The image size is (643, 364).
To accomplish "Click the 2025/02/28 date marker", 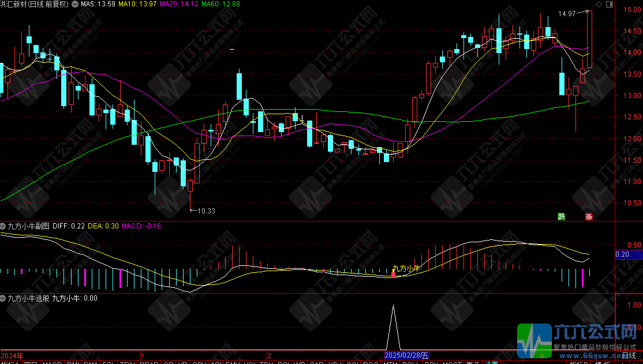I will click(408, 355).
